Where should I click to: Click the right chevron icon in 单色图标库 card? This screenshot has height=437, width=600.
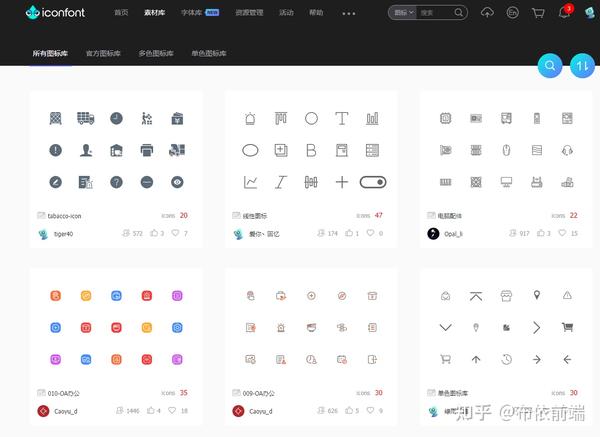536,327
